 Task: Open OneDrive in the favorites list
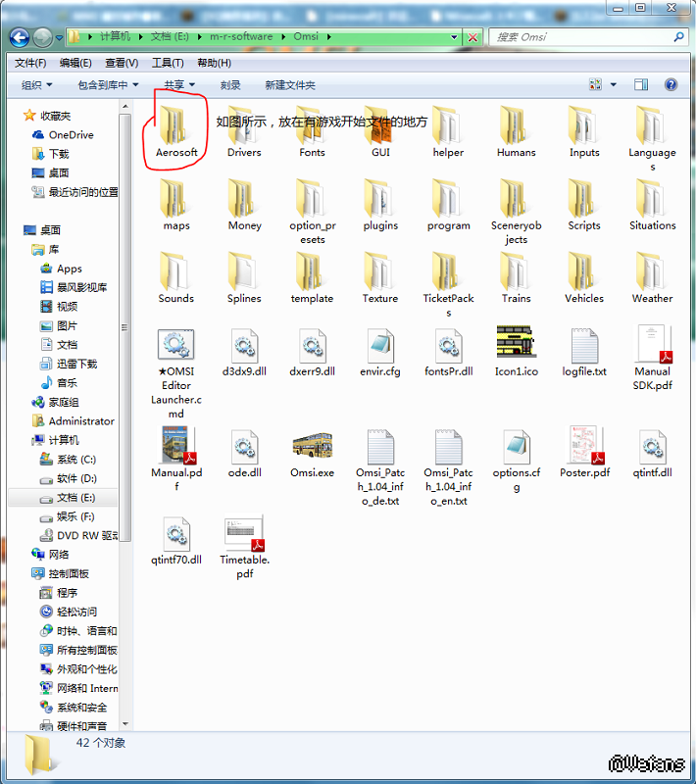tap(63, 135)
